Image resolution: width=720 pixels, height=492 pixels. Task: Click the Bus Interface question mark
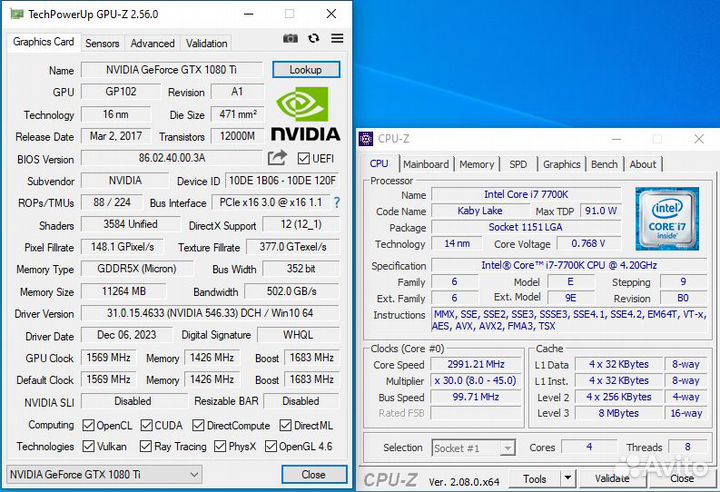[337, 202]
